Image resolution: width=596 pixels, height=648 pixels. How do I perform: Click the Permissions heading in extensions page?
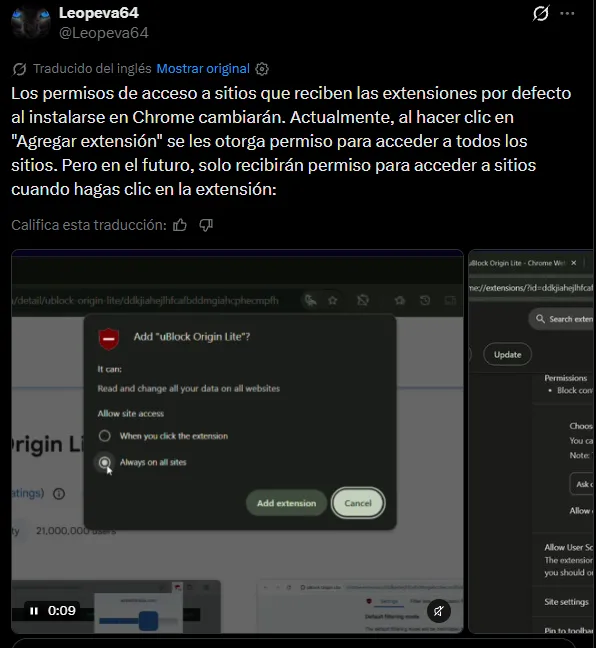[565, 378]
